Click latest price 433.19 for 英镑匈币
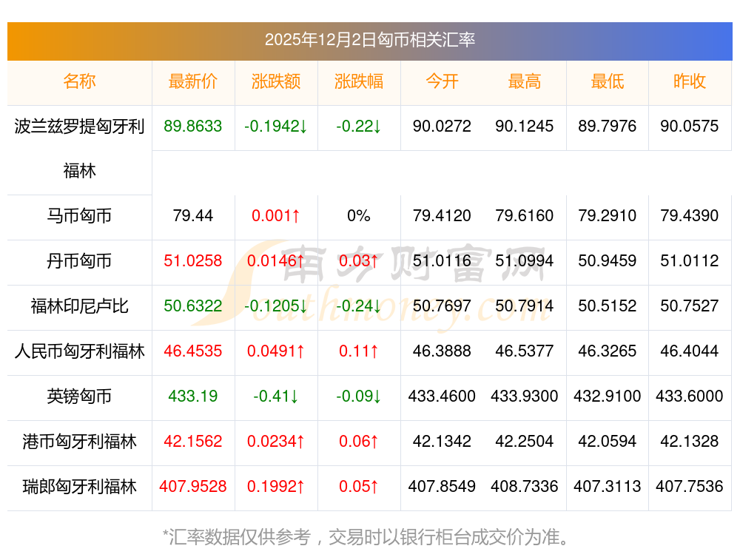Screen dimensions: 740x560 (x=192, y=397)
